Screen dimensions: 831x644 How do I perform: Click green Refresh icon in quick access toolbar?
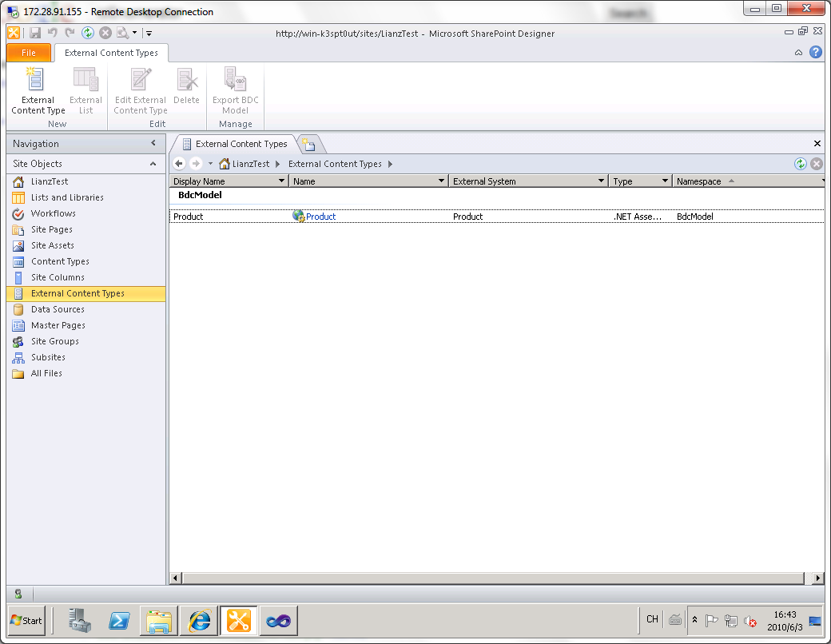point(87,33)
